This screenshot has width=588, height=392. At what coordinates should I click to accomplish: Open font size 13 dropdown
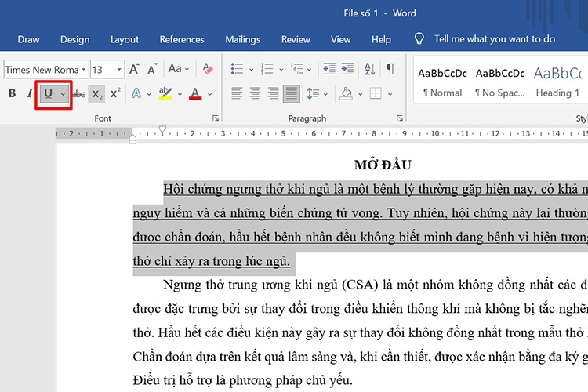tap(119, 70)
